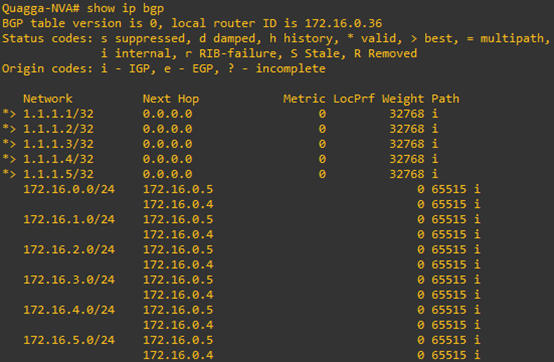Click the word 'multipath' in status codes
This screenshot has width=554, height=362.
(512, 38)
